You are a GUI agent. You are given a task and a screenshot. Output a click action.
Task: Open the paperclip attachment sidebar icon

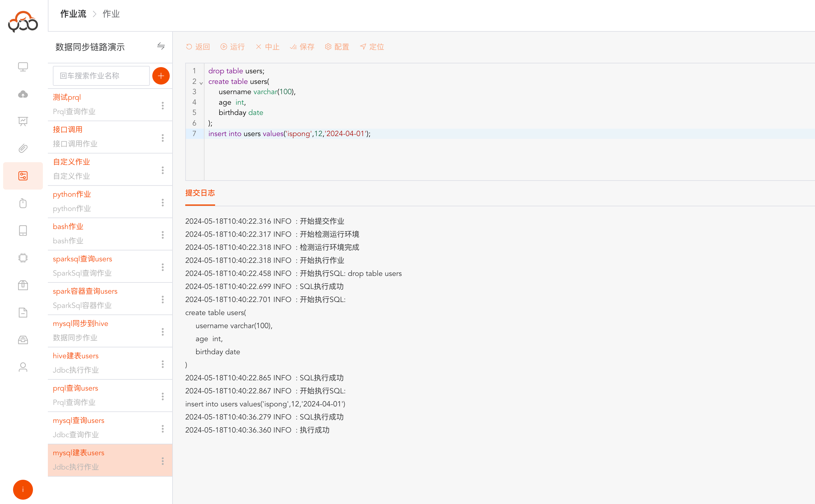23,148
